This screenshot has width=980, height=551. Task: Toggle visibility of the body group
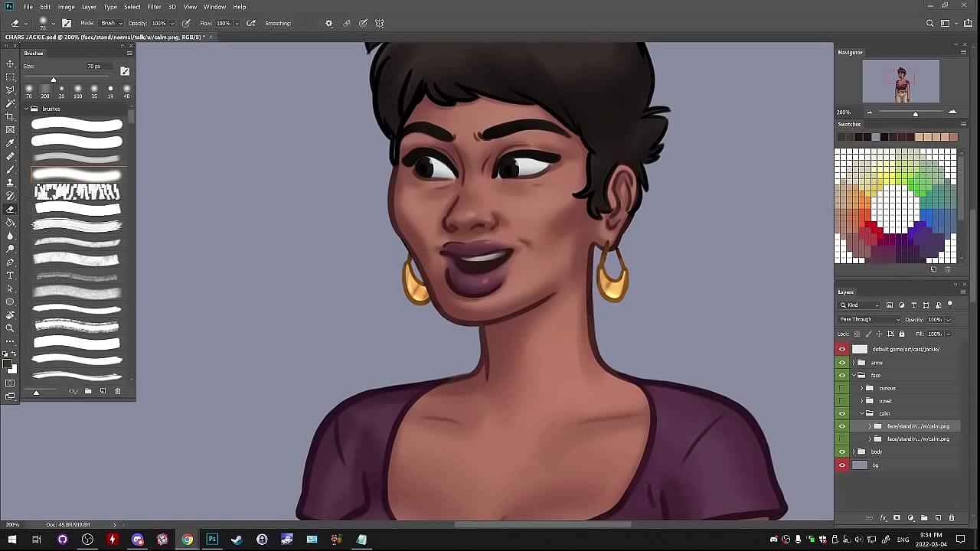pos(842,452)
